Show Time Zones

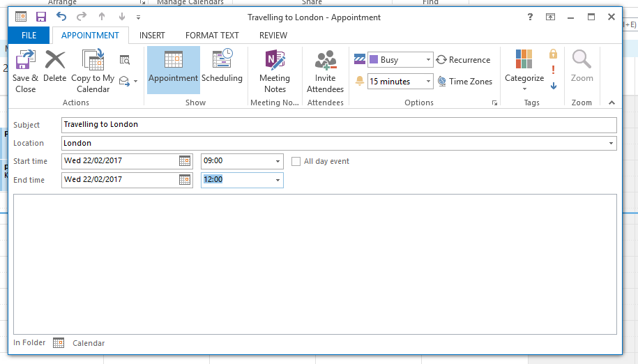(x=464, y=82)
